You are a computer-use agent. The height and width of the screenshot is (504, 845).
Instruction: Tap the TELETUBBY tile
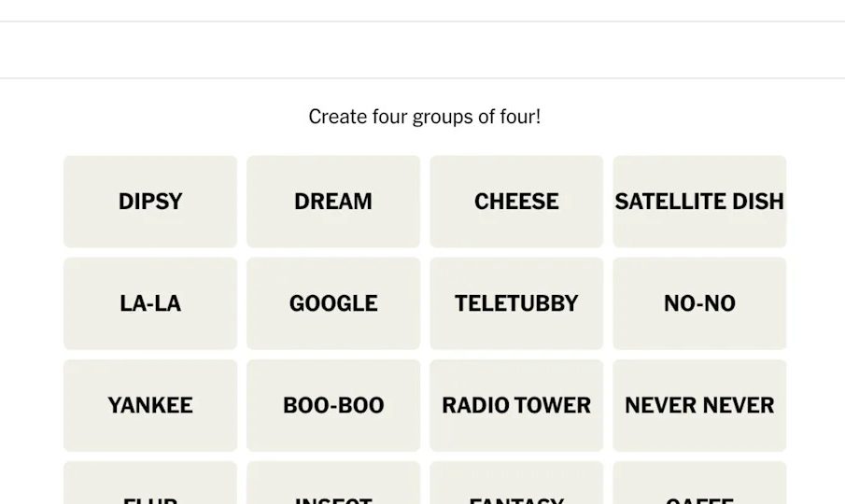click(x=516, y=303)
